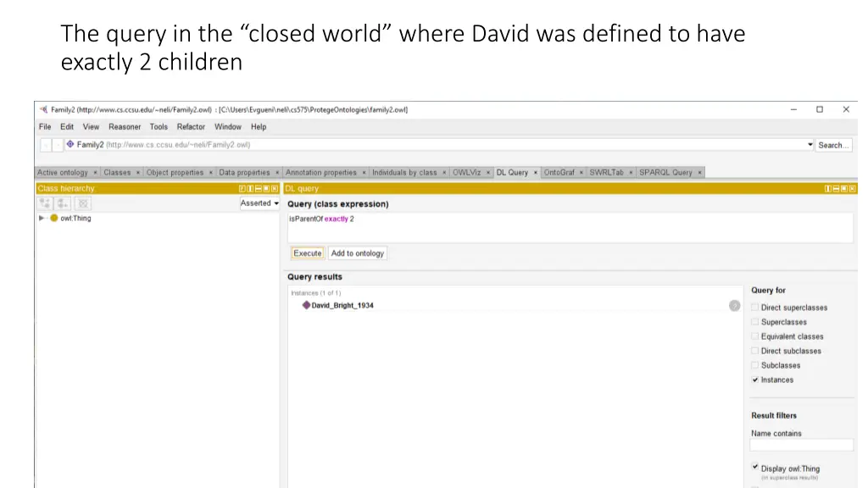Enable the Superclasses checkbox
Image resolution: width=868 pixels, height=488 pixels.
[x=755, y=321]
